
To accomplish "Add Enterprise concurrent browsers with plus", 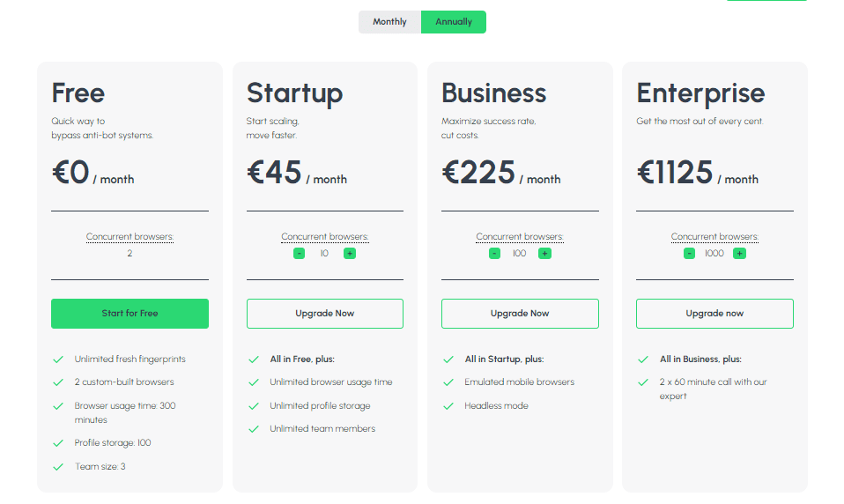I will click(x=739, y=254).
